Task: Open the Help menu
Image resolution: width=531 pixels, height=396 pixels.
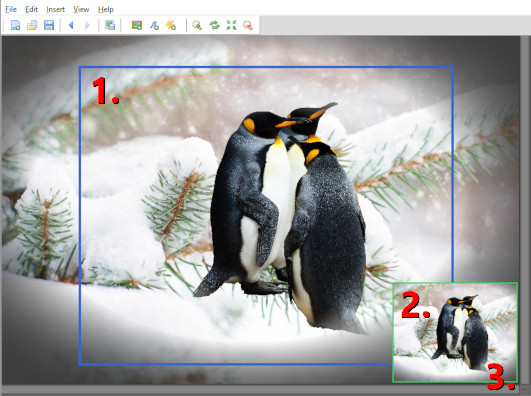Action: click(106, 9)
